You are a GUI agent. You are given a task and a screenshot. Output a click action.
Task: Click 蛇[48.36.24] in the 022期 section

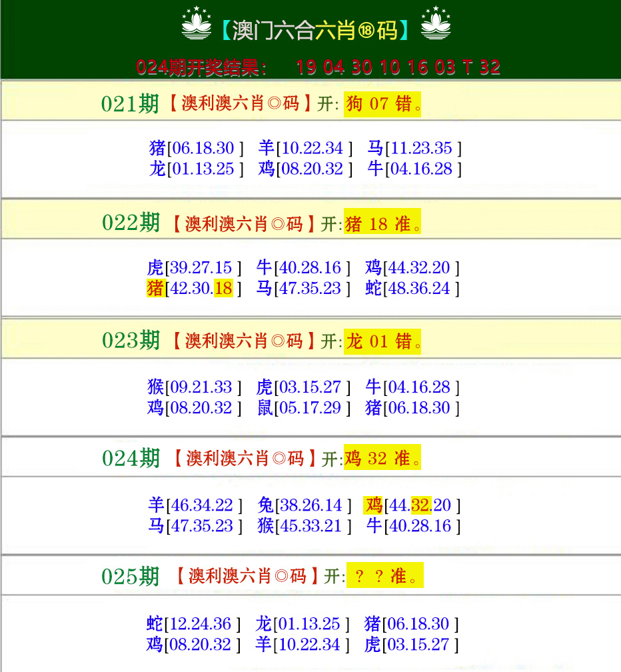[412, 289]
